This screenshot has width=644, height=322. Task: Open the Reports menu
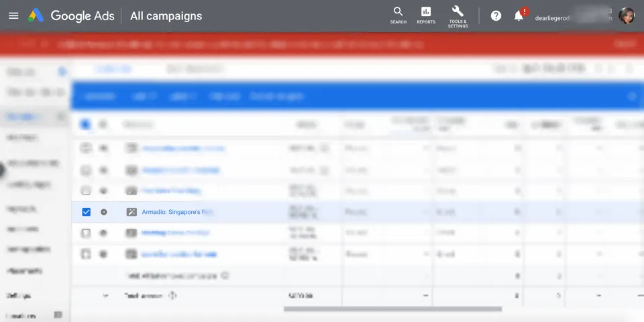point(426,15)
